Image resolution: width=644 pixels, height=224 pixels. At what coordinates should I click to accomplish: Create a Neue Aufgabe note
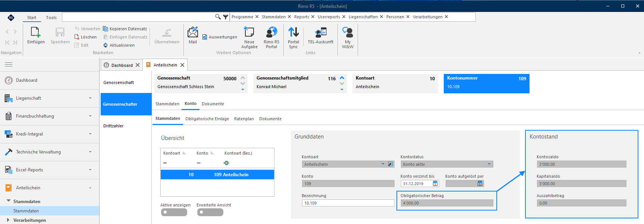249,32
